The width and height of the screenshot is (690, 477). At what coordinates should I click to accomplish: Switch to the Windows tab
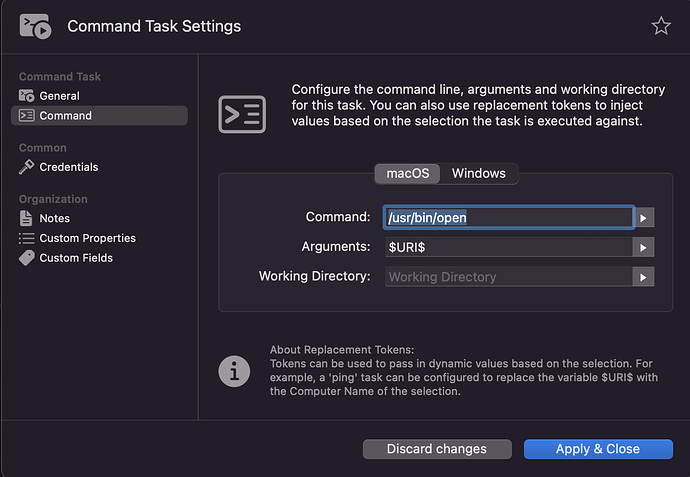coord(478,173)
